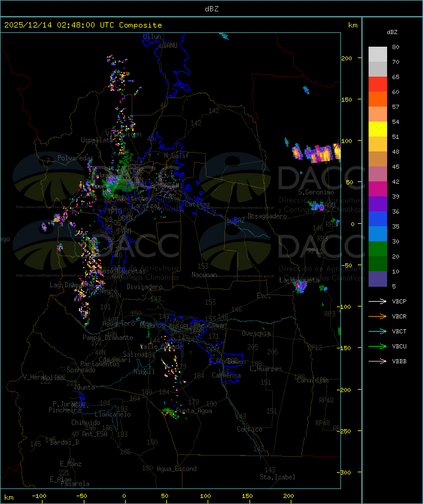Screen dimensions: 423x504
Task: Click the '-250' vertical axis label
Action: coord(345,431)
